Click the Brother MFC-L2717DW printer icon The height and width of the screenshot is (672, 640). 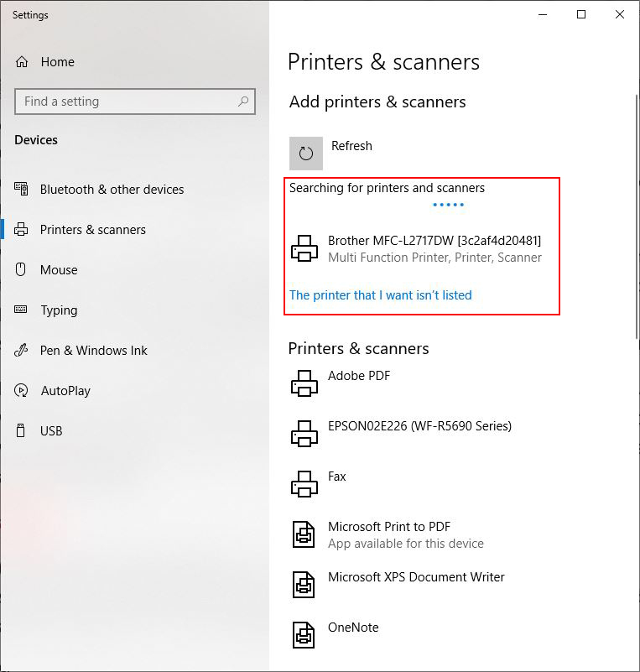click(304, 248)
